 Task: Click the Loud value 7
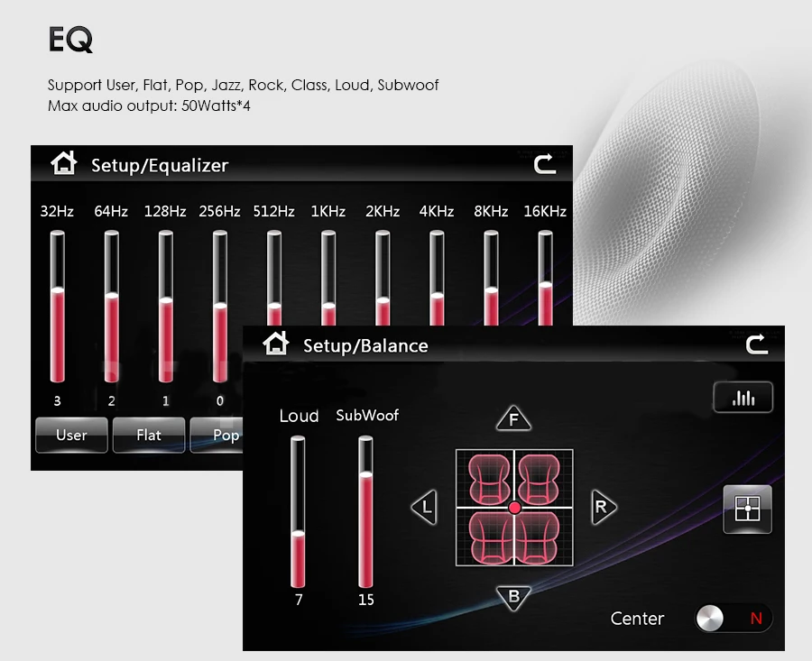coord(299,600)
